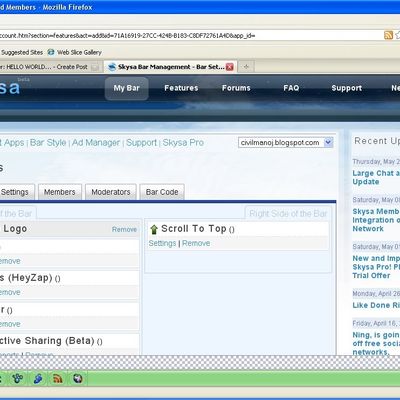
Task: Click the dark green paw icon in Skysa bar
Action: [x=18, y=379]
